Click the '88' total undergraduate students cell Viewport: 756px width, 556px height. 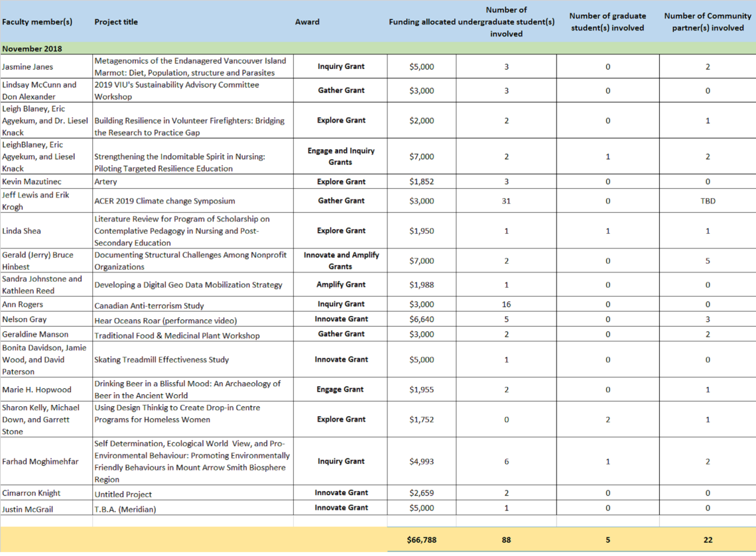click(506, 540)
